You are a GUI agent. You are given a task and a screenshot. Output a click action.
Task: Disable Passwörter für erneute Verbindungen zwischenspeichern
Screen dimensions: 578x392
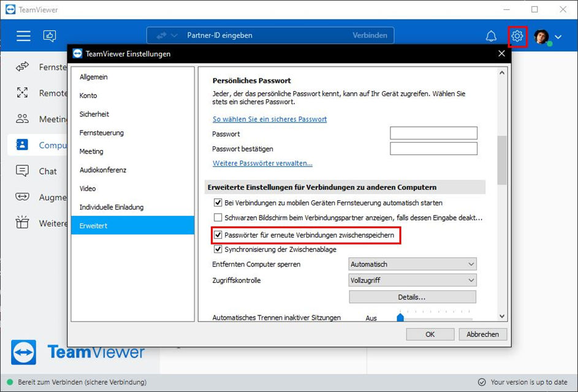click(218, 235)
